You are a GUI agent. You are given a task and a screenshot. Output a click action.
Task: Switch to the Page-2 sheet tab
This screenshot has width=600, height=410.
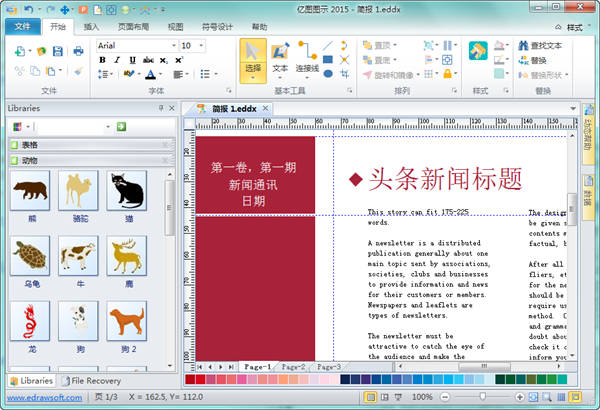[293, 367]
